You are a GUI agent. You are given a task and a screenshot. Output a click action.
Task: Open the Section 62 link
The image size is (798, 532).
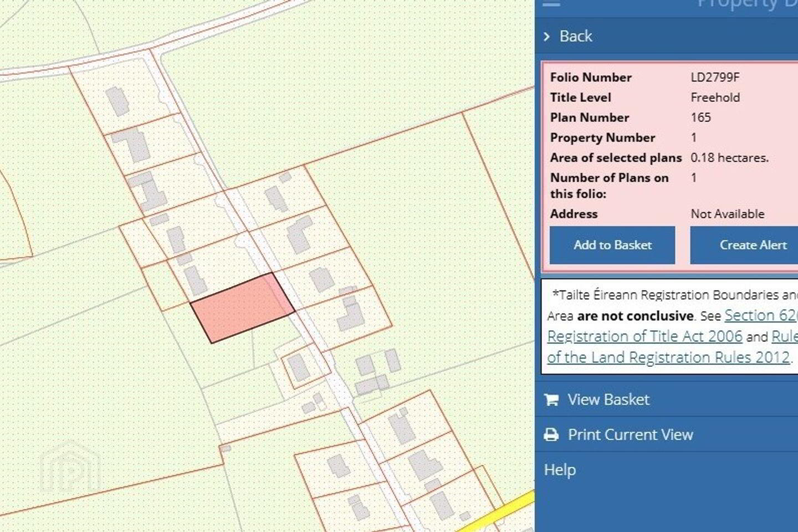(761, 315)
